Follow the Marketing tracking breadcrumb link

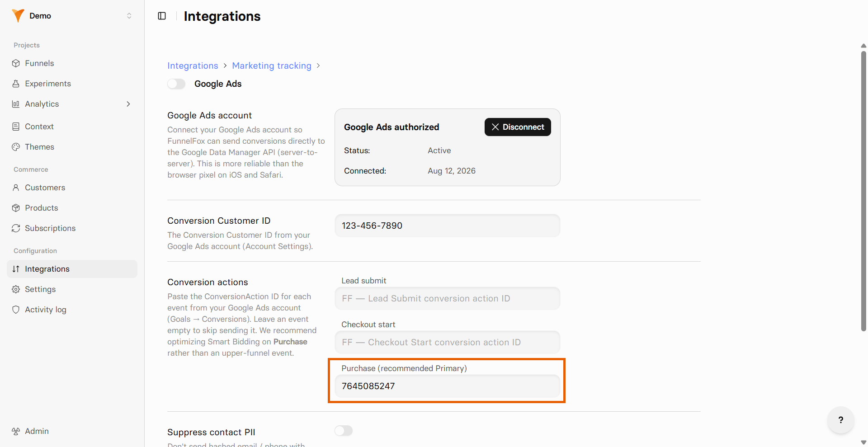(272, 66)
